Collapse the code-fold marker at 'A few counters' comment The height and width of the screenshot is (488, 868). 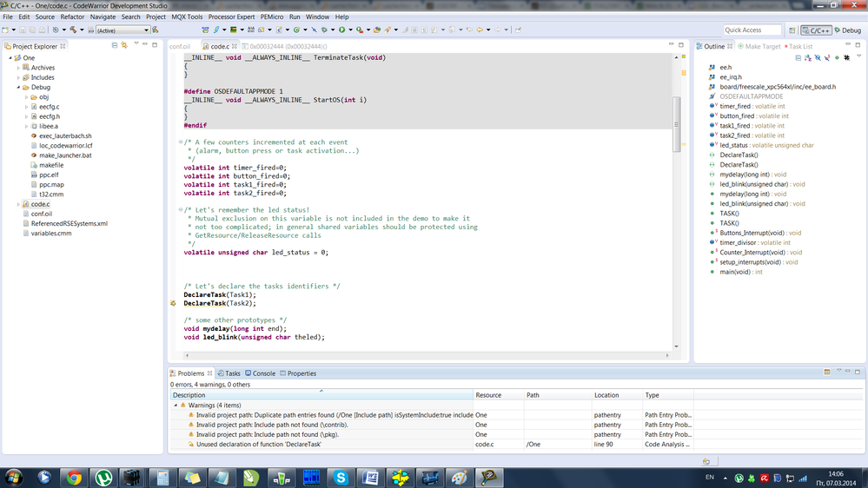pos(181,142)
